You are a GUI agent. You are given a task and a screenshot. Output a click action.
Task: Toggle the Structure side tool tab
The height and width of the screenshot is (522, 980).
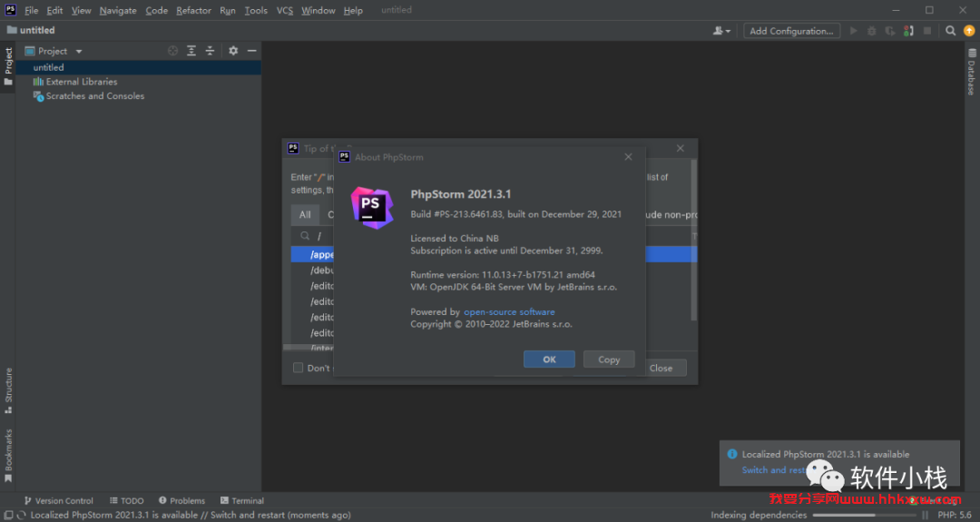[x=8, y=390]
